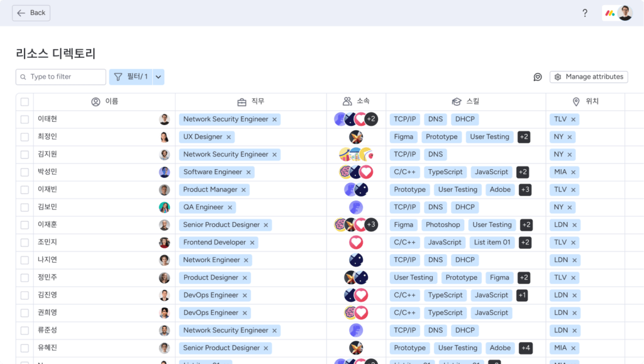Click the team icon in 김보민's row
The height and width of the screenshot is (364, 644).
(x=356, y=207)
